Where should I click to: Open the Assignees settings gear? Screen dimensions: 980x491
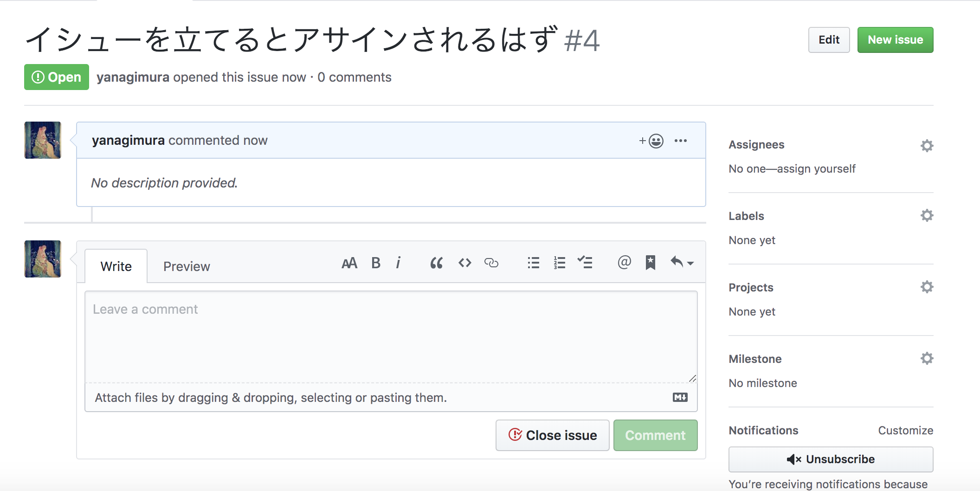926,145
